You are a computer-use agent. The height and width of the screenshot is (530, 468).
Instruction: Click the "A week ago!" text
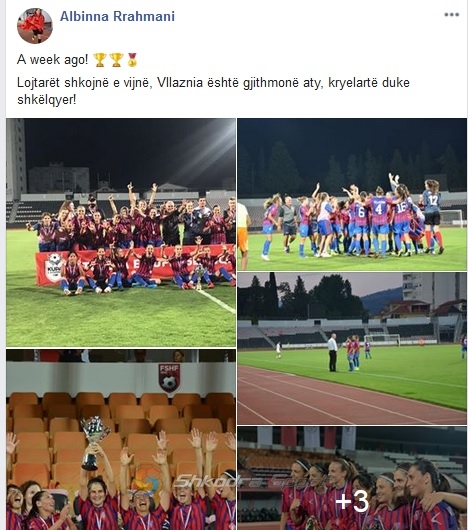[52, 60]
